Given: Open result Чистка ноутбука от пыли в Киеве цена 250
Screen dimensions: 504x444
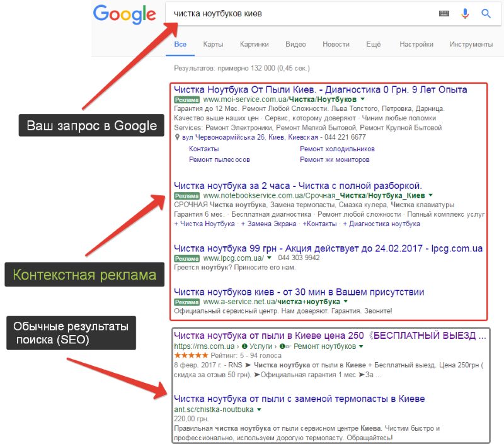Looking at the screenshot, I should point(329,336).
